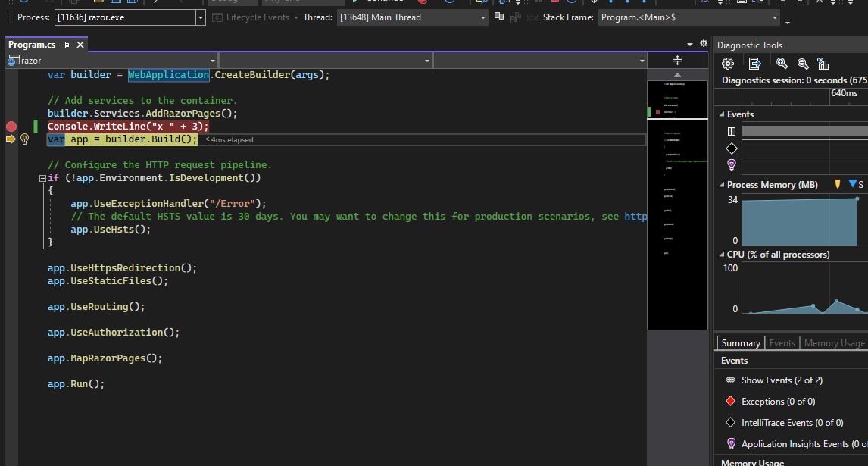The width and height of the screenshot is (868, 466).
Task: Click Application Insights Events link
Action: (804, 443)
